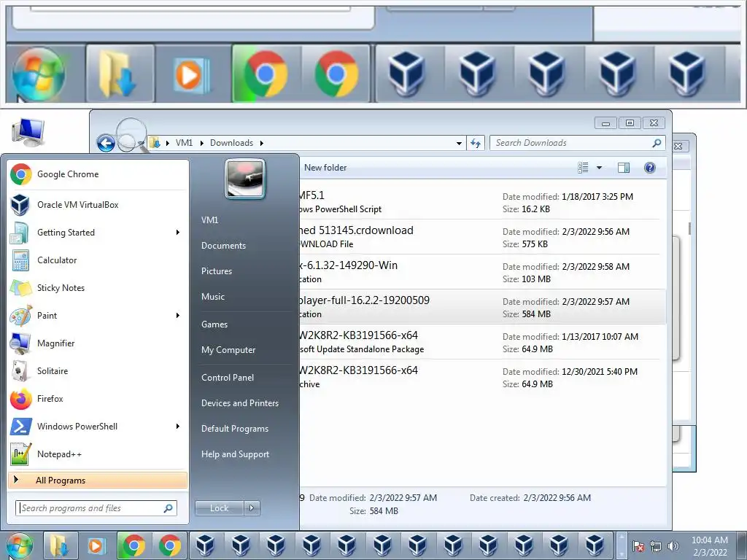The width and height of the screenshot is (747, 560).
Task: Click the Lock button in Start menu
Action: click(220, 508)
